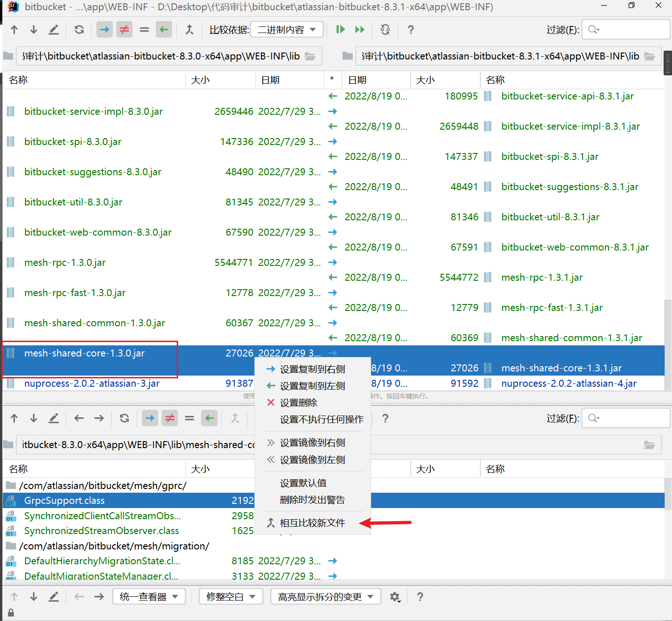The height and width of the screenshot is (621, 672).
Task: Toggle the read-only lock icon
Action: pyautogui.click(x=11, y=613)
